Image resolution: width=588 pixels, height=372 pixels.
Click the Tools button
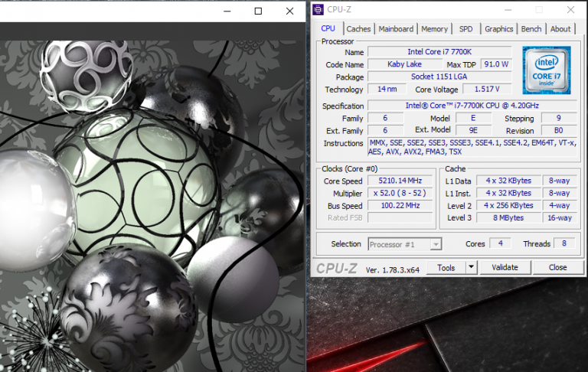point(446,268)
